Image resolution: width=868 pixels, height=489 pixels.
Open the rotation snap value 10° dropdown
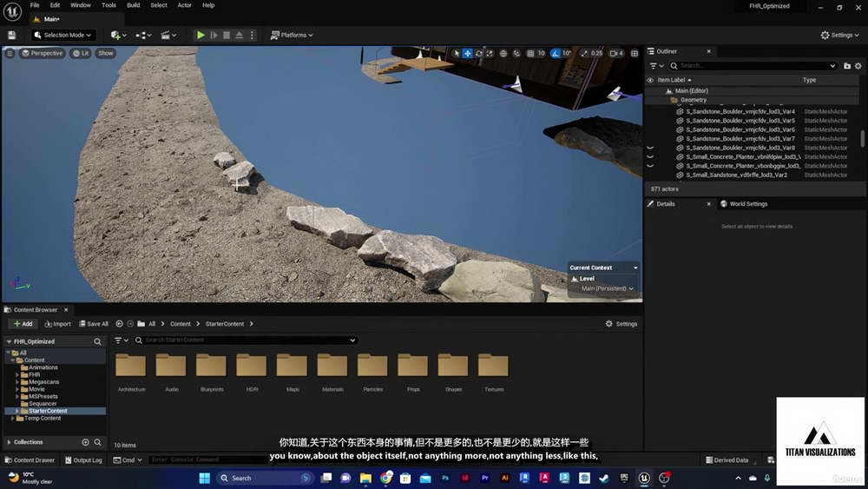tap(567, 53)
